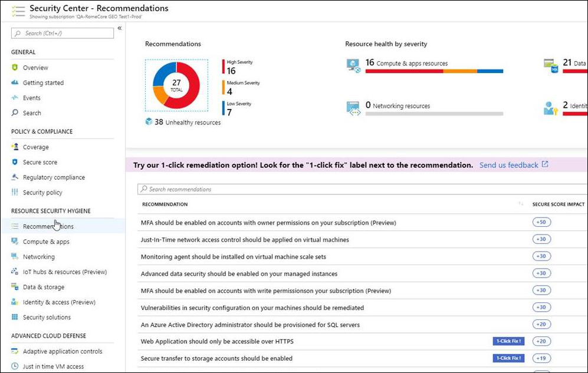This screenshot has width=588, height=373.
Task: Click the 38 Unhealthy resources text
Action: point(188,122)
